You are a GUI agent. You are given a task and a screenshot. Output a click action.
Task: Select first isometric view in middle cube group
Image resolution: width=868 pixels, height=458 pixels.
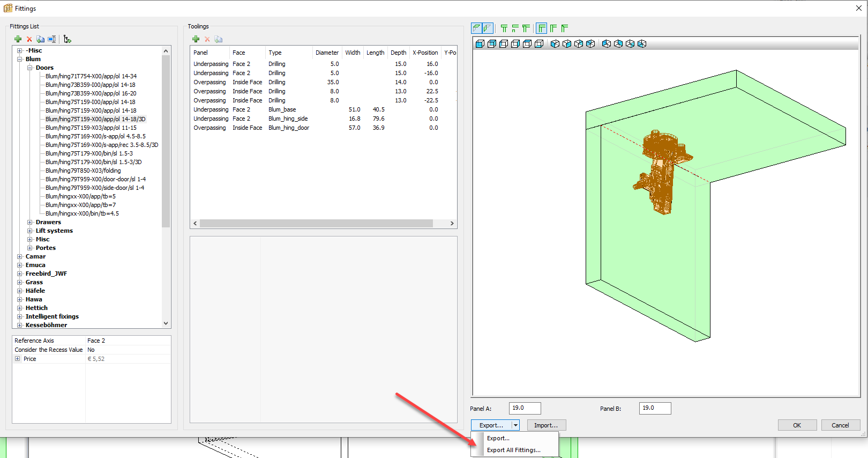(x=555, y=44)
